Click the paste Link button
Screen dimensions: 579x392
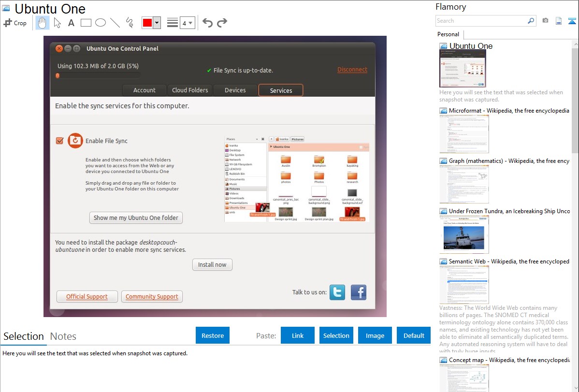click(x=298, y=335)
